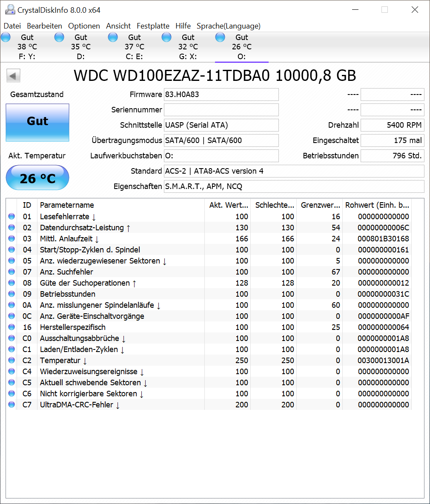Click status orb for Wiederzuweisungsereignisse row
430x504 pixels.
[x=11, y=372]
